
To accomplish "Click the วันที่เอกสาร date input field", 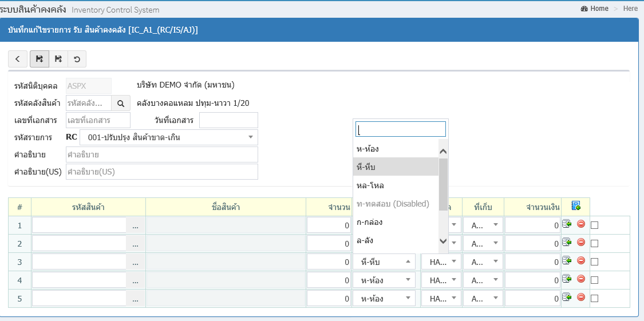I will [228, 120].
